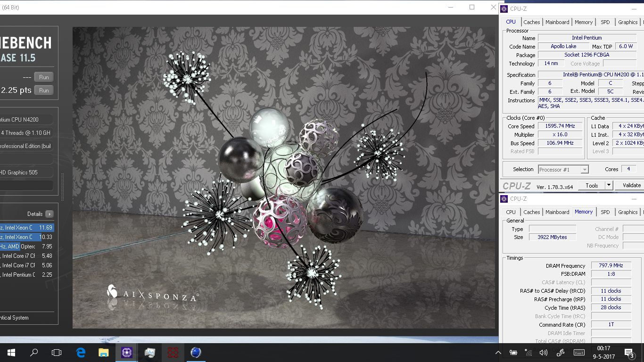Image resolution: width=644 pixels, height=362 pixels.
Task: Select the AMD Opteron ranking entry 7.95
Action: click(x=27, y=247)
